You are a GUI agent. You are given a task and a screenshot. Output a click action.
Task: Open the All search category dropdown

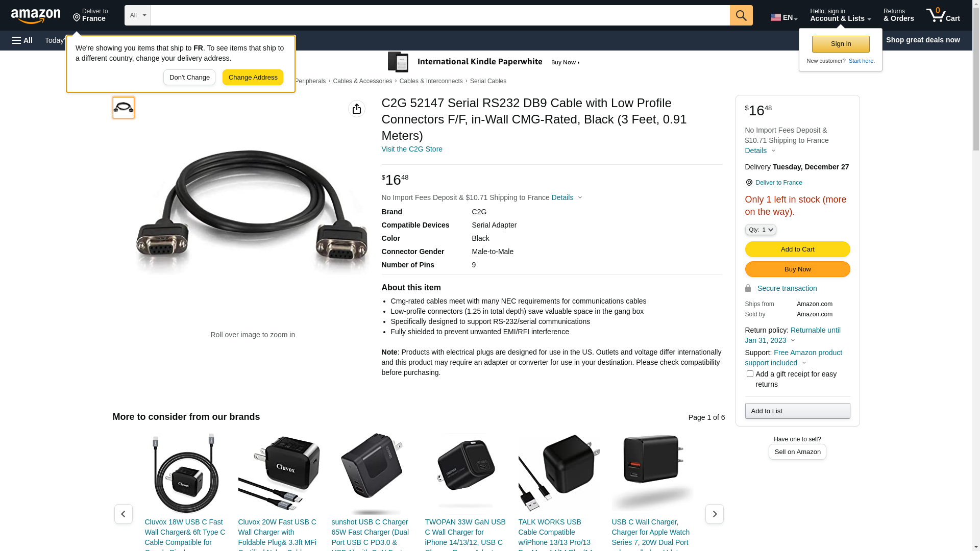[138, 15]
